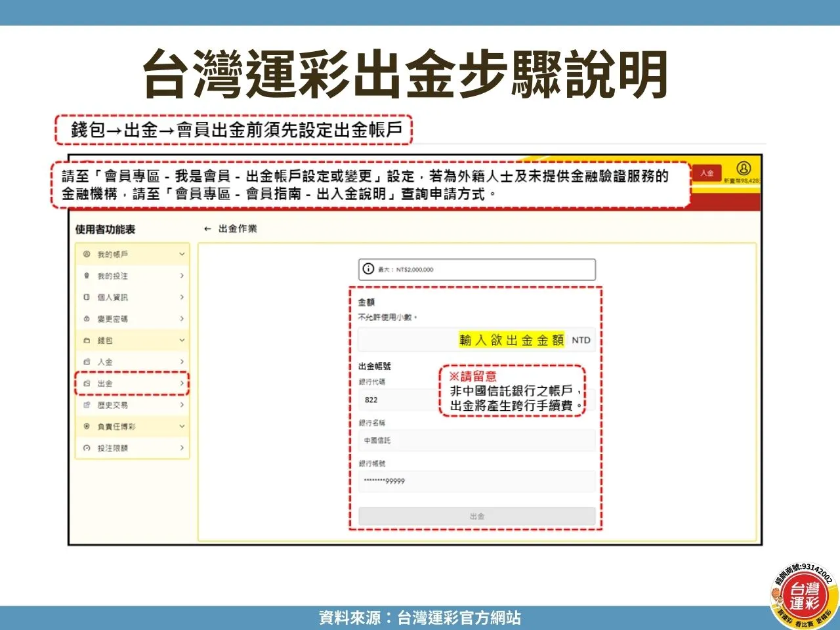The image size is (840, 630).
Task: Click the 出金作業 page title
Action: tap(238, 228)
